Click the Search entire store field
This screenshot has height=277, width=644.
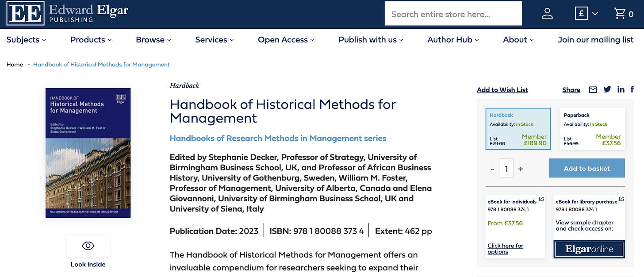point(453,14)
